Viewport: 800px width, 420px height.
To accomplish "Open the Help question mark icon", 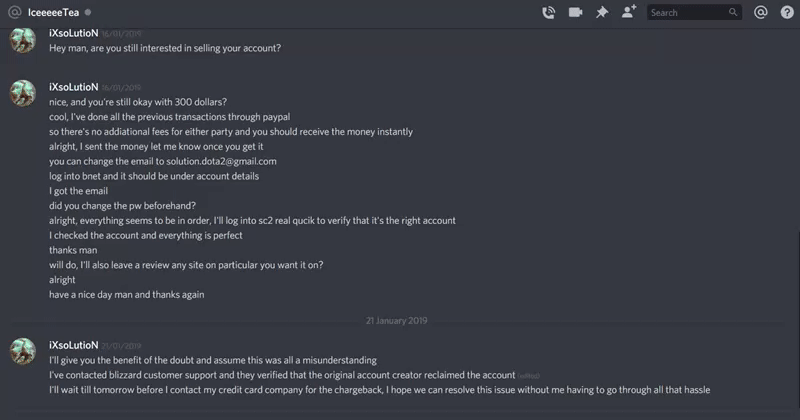I will pos(785,13).
